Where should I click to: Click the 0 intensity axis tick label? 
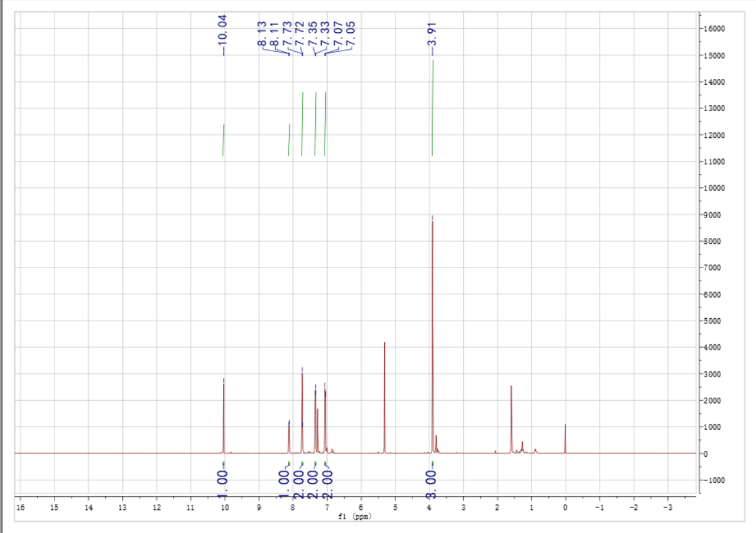tap(706, 454)
